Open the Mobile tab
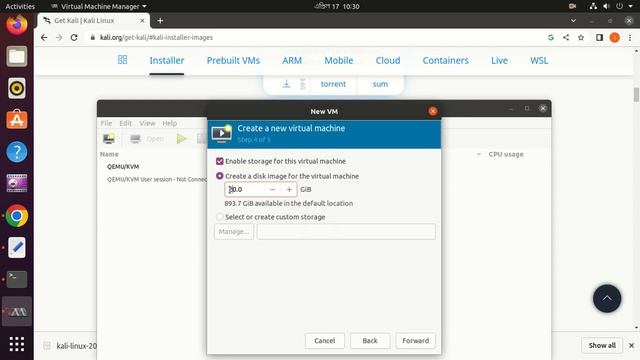Image resolution: width=640 pixels, height=360 pixels. [x=339, y=60]
